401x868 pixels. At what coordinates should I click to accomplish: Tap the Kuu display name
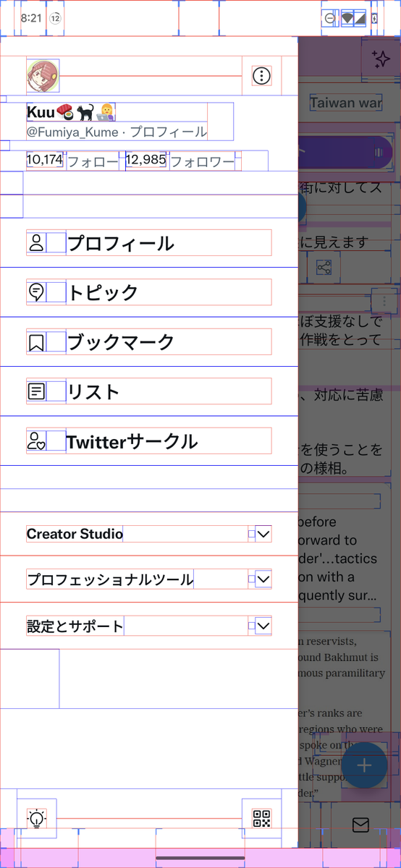(x=70, y=112)
